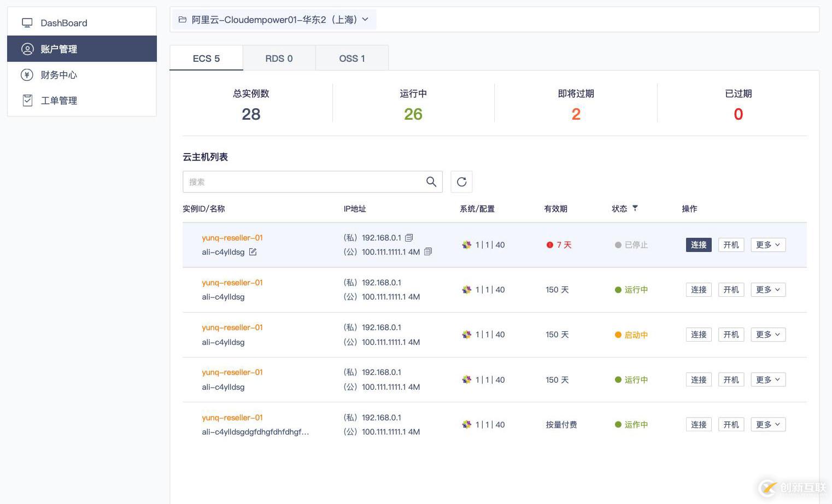Open 工单管理 in the sidebar
Screen dimensions: 832x504
58,101
